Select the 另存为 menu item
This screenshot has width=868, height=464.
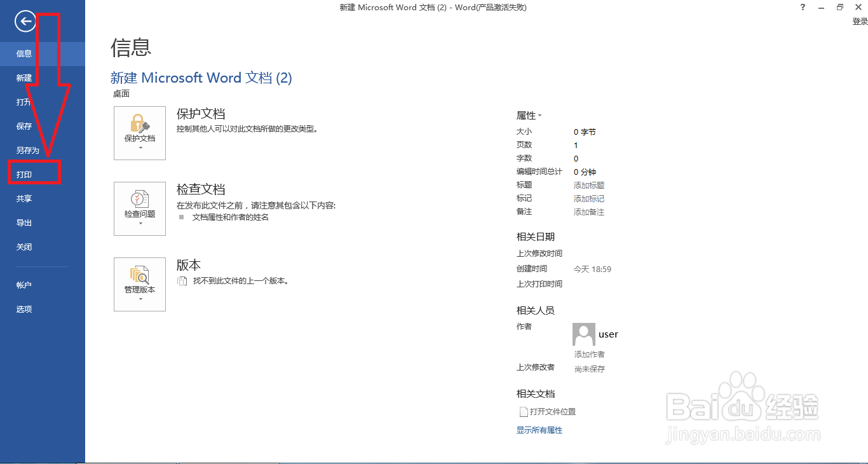pos(43,151)
